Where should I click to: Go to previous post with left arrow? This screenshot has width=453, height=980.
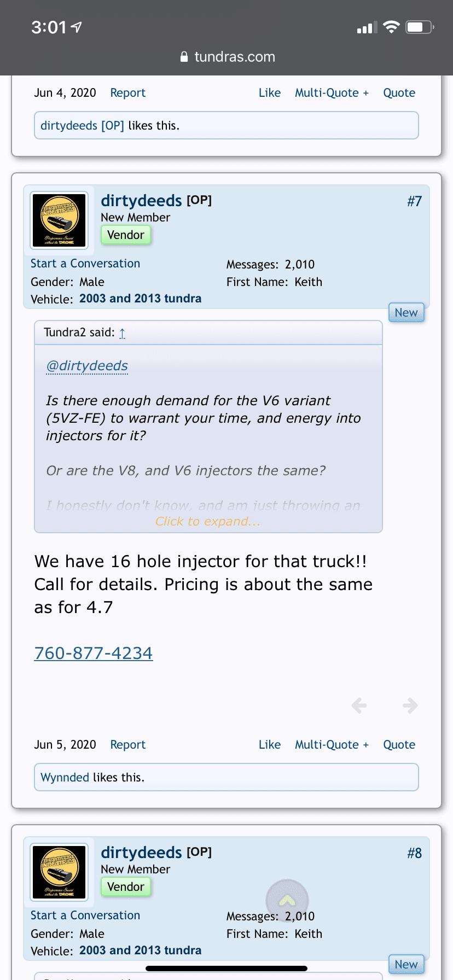(x=359, y=705)
